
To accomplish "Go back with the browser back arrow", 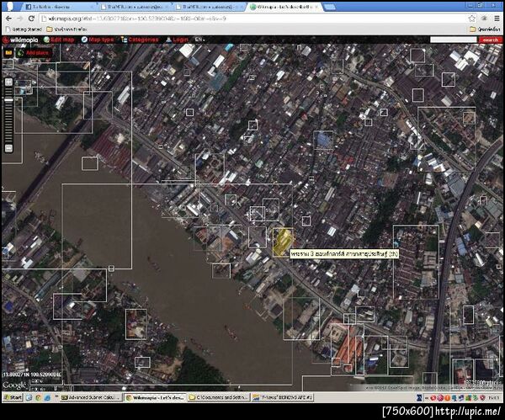I will coord(8,19).
